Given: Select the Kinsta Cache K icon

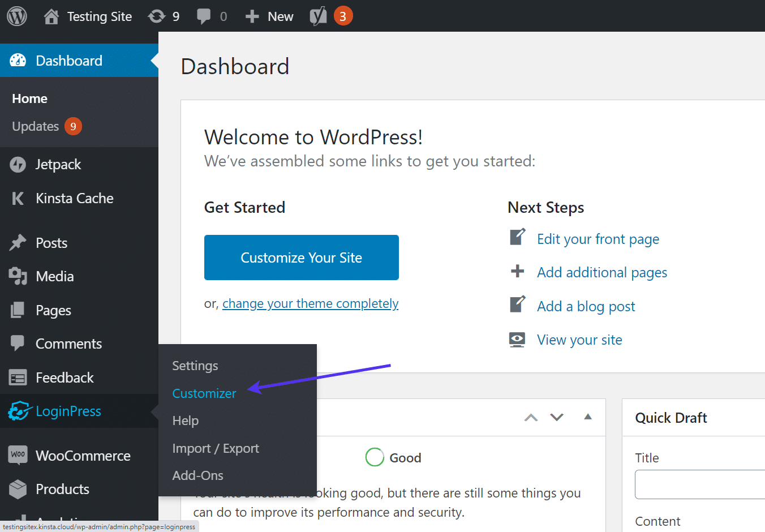Looking at the screenshot, I should pos(18,198).
